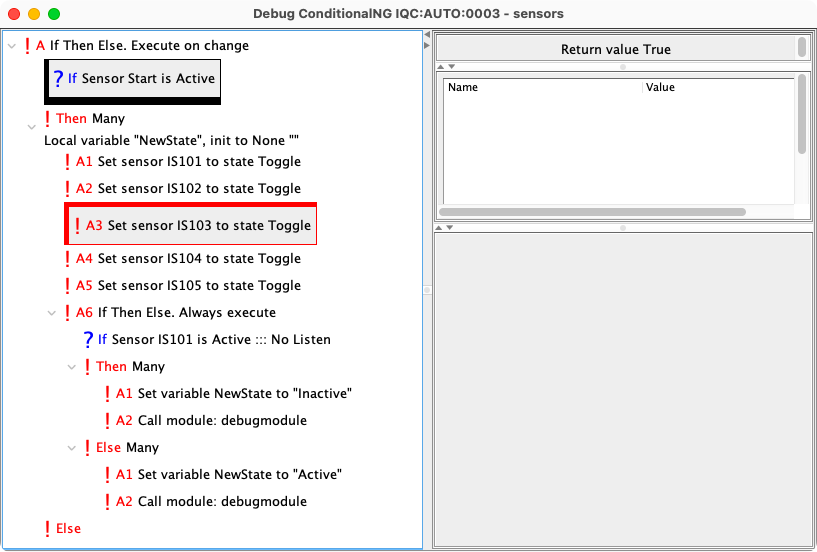Collapse the Else Many branch under A6
The image size is (817, 552).
(71, 448)
